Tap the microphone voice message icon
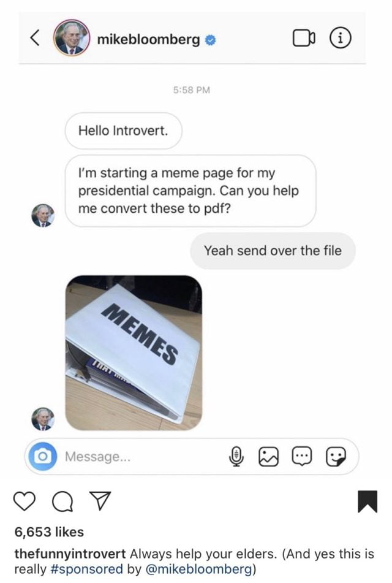This screenshot has width=392, height=583. (236, 457)
